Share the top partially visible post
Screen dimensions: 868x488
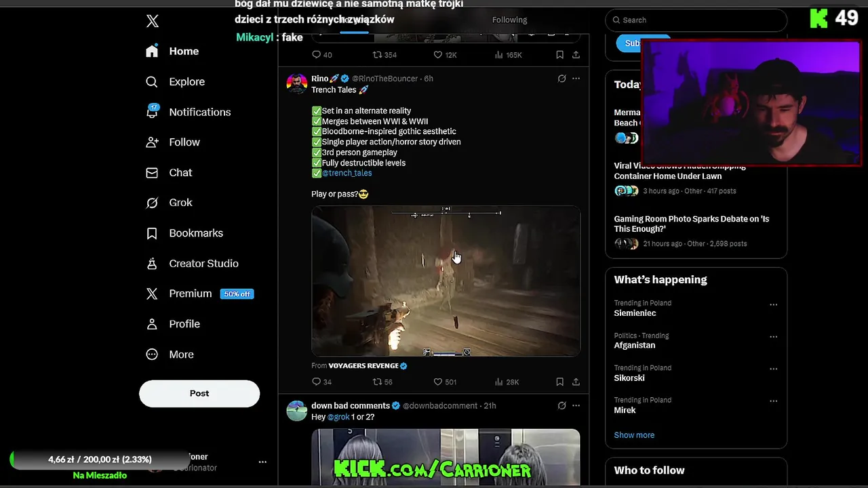(576, 55)
